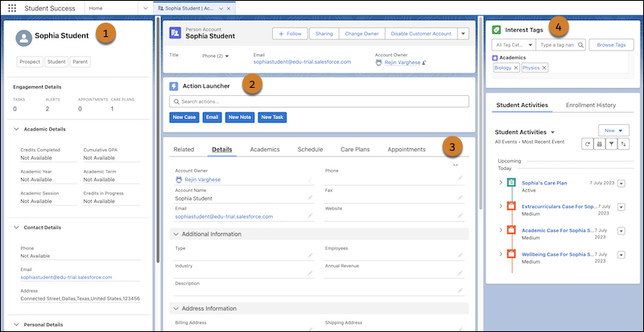
Task: Open Academic Case For Sophia link
Action: pyautogui.click(x=558, y=230)
